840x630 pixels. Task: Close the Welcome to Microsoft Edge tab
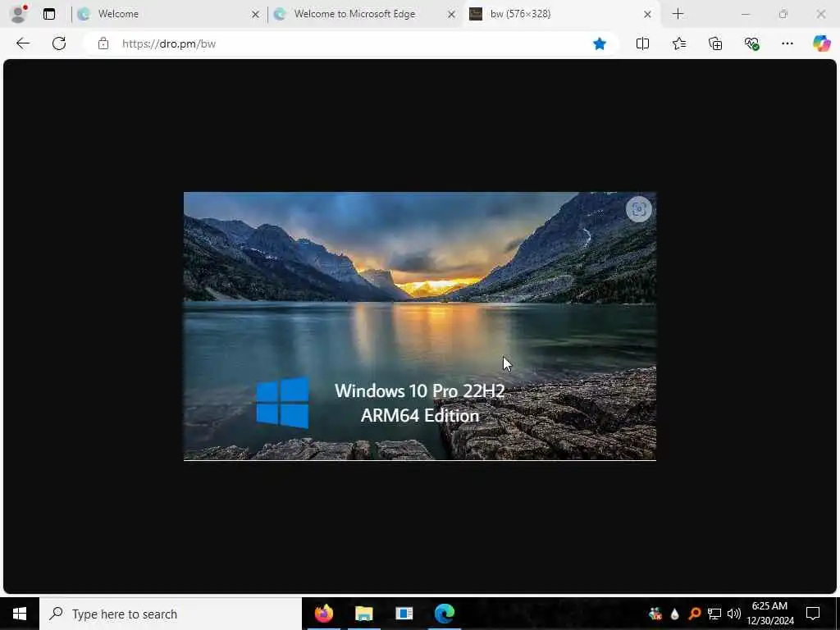click(x=452, y=15)
